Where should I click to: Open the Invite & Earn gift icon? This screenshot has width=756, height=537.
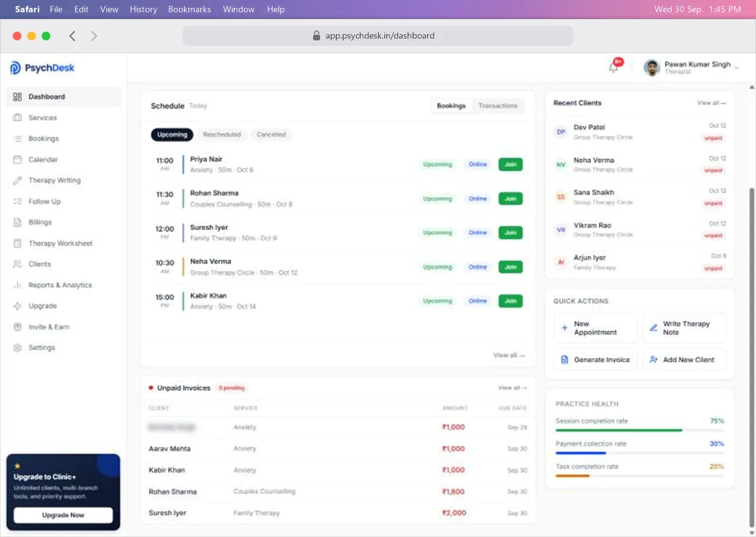[18, 327]
